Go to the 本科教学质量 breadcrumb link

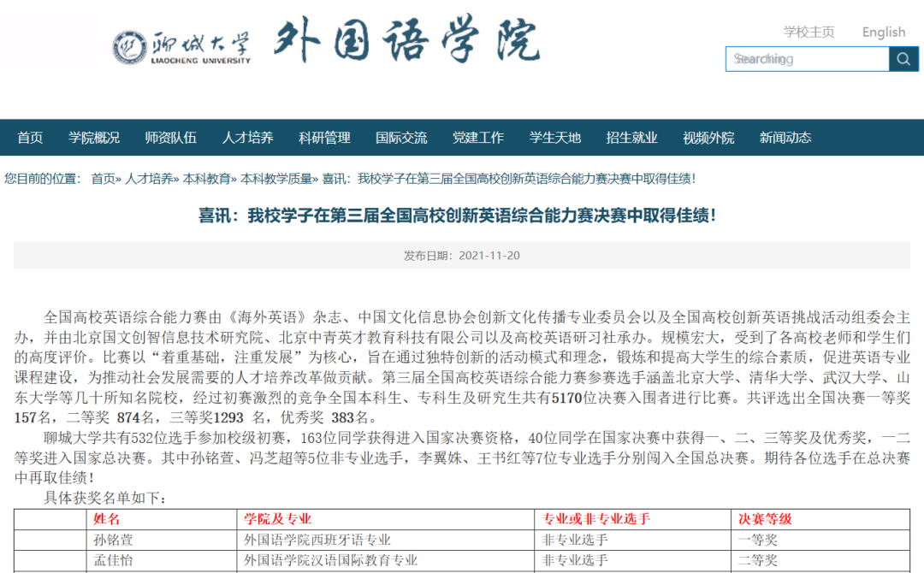[x=276, y=179]
